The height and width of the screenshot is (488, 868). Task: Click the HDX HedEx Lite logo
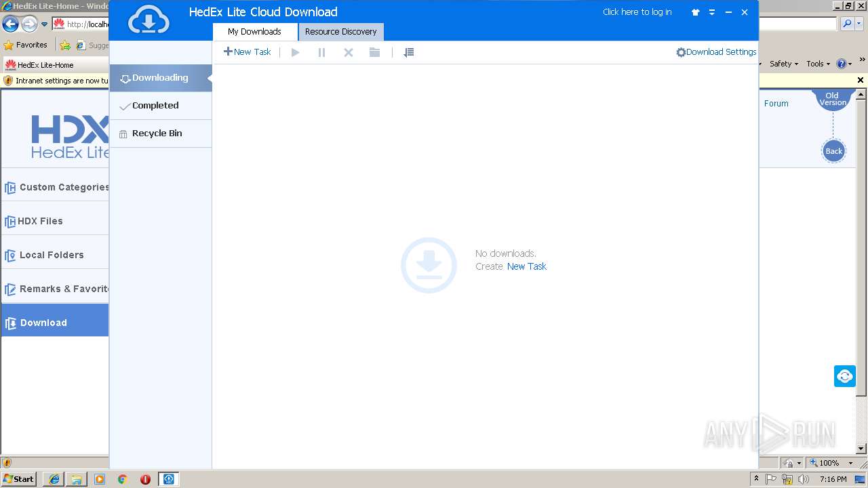coord(70,137)
